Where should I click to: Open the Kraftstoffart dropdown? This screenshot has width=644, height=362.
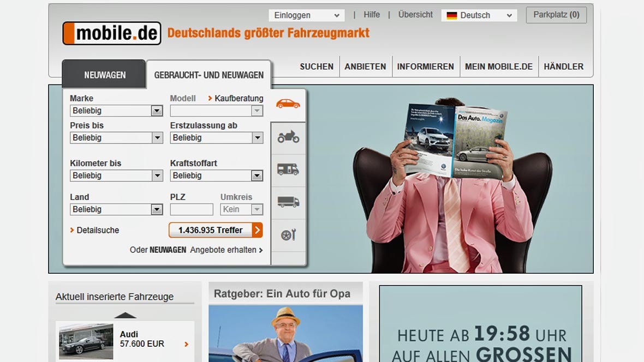pyautogui.click(x=217, y=176)
